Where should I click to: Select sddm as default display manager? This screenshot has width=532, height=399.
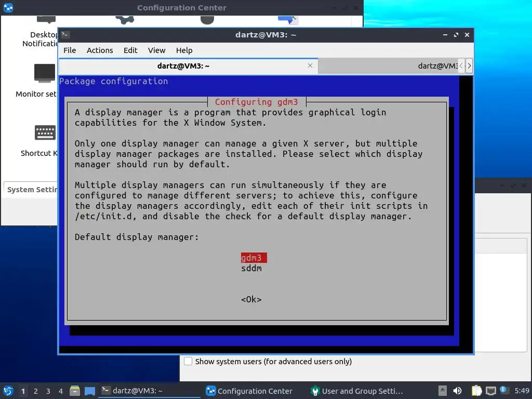coord(251,269)
